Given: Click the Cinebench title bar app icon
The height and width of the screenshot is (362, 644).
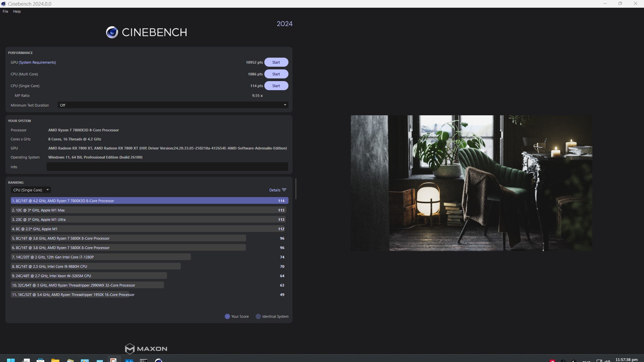Looking at the screenshot, I should [x=3, y=4].
